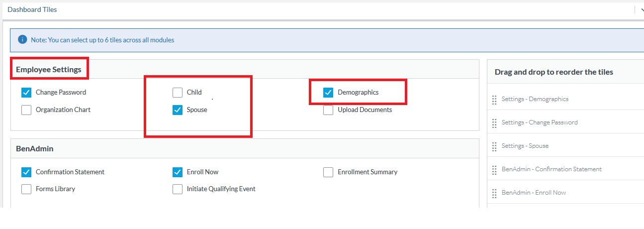Screen dimensions: 644x229
Task: Click drag handle for BenAdmin - Confirmation Statement
Action: tap(494, 170)
